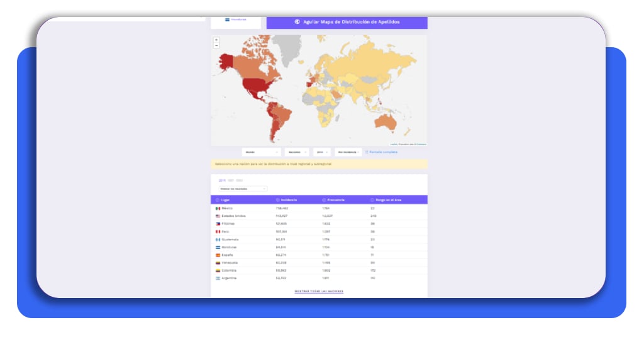Image resolution: width=644 pixels, height=337 pixels.
Task: Click the Leaflet attribution link on the map
Action: pyautogui.click(x=394, y=144)
